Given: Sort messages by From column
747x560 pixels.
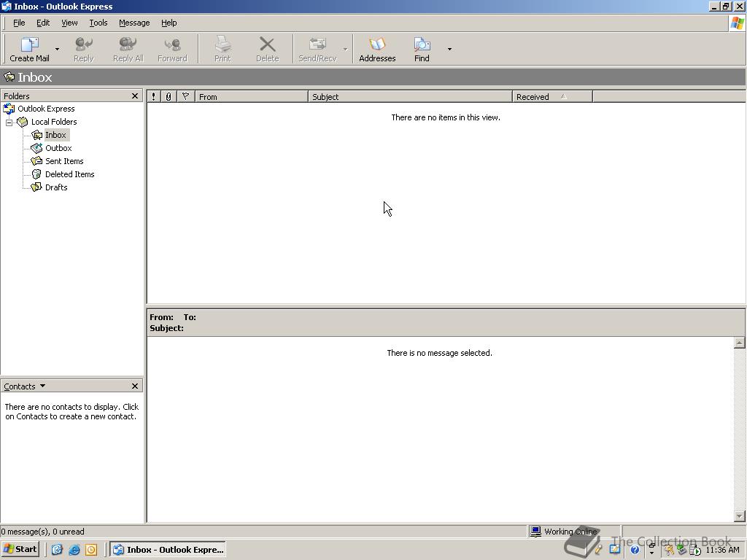Looking at the screenshot, I should click(x=252, y=97).
